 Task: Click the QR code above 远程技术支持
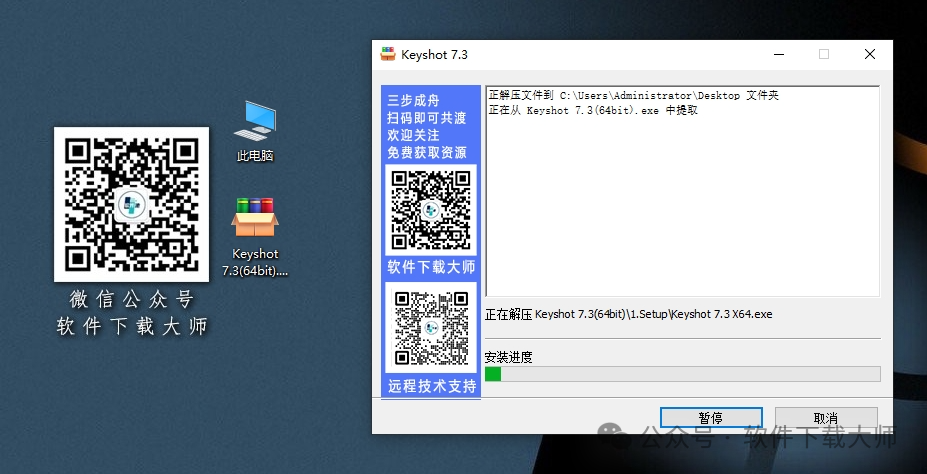pos(431,327)
